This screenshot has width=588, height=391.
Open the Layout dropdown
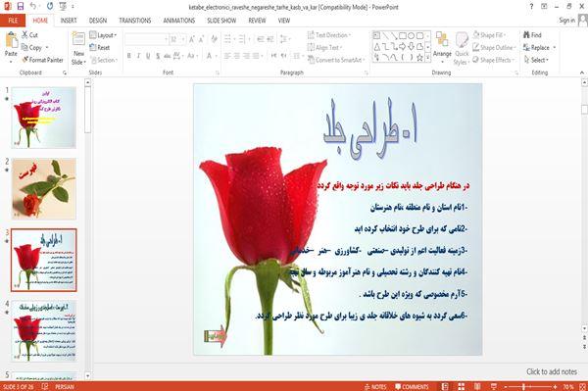(104, 35)
